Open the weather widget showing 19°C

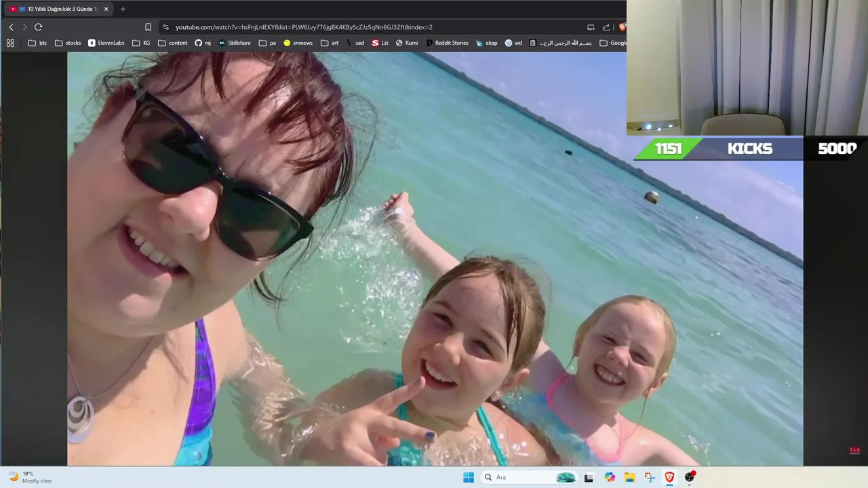30,477
